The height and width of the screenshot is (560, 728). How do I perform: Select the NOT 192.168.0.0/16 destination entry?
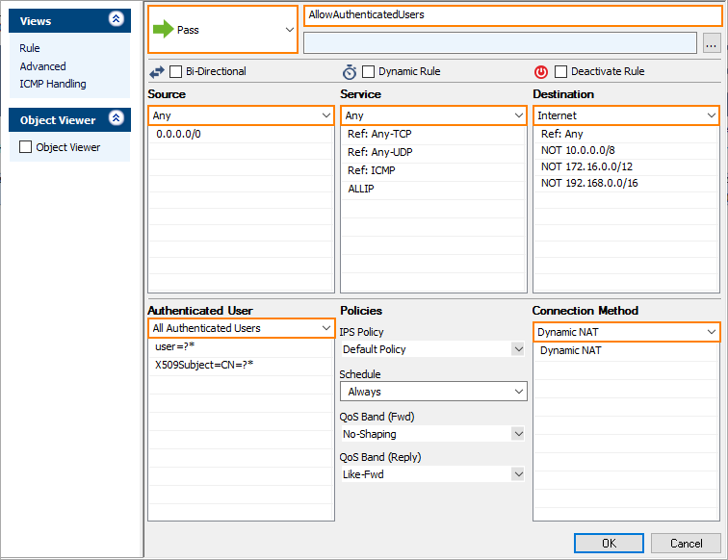[x=626, y=183]
